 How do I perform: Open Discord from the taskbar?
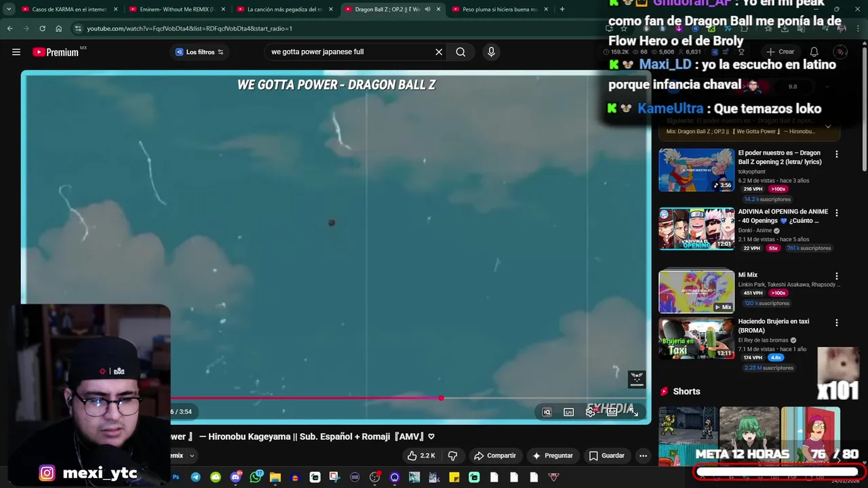pyautogui.click(x=235, y=477)
